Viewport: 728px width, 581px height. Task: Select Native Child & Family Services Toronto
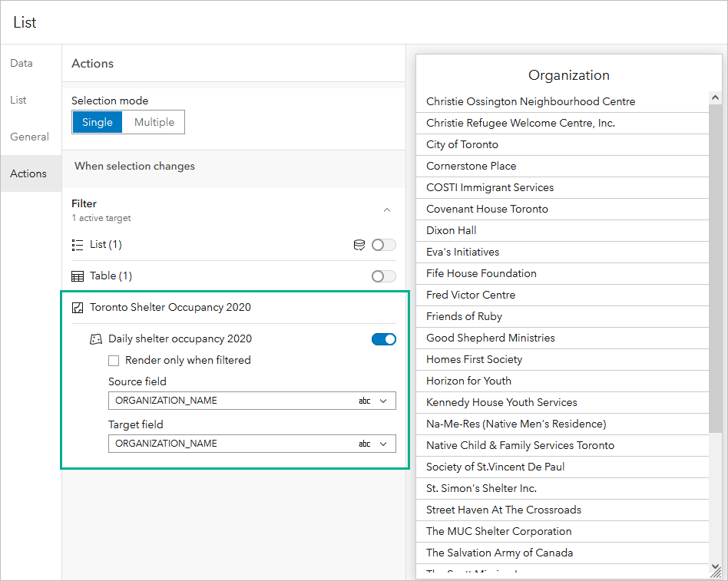click(x=562, y=445)
